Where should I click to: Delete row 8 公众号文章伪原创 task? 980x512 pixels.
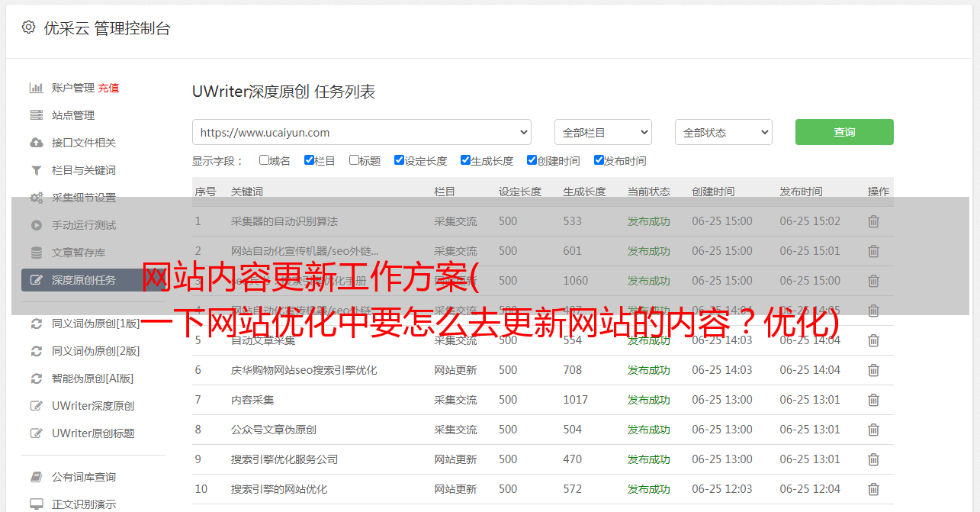point(873,430)
